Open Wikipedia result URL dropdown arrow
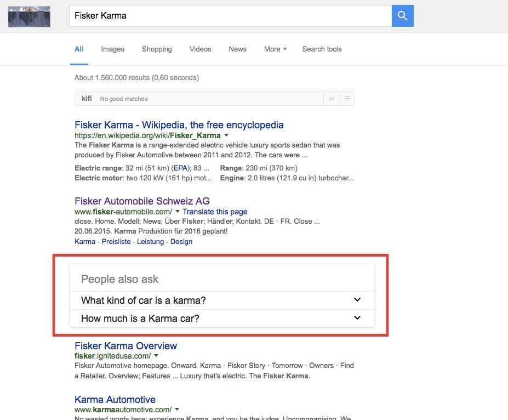The image size is (508, 420). [226, 135]
